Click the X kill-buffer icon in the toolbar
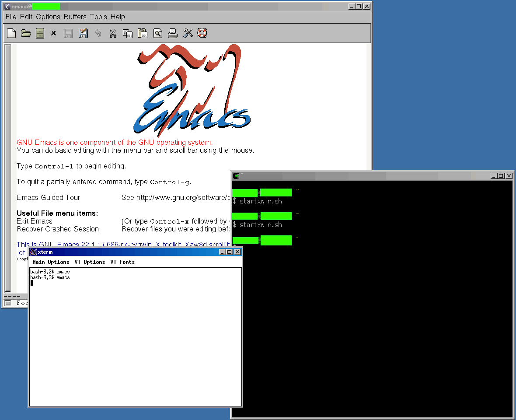Viewport: 516px width, 420px height. (x=53, y=33)
